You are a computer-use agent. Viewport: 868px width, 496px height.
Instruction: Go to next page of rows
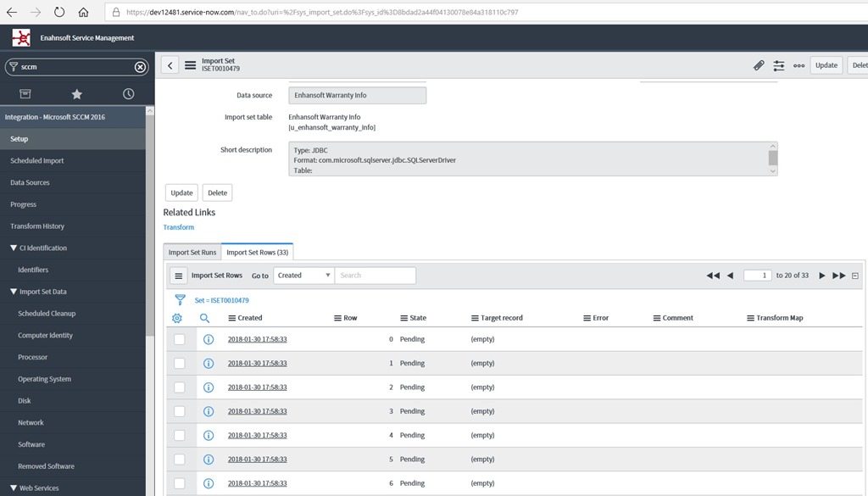(x=822, y=276)
